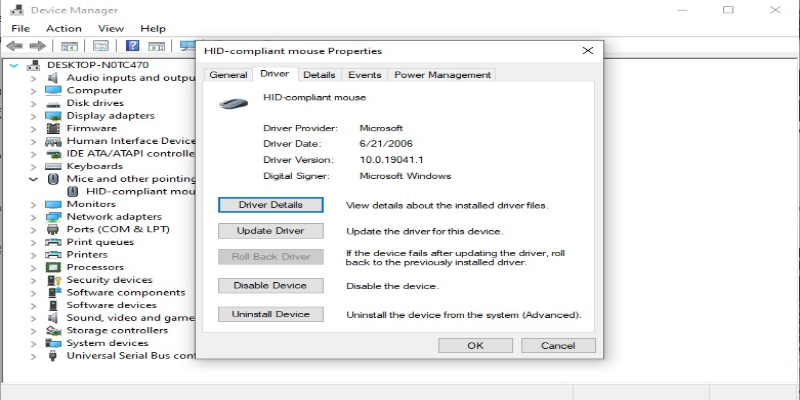Click the blue Help question mark icon

pyautogui.click(x=131, y=46)
